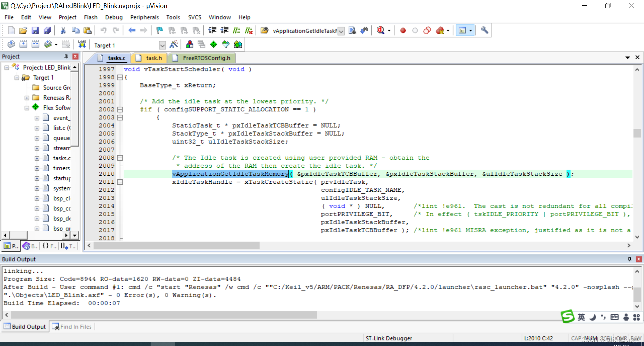Open the Pack Installer icon
Screen dimensions: 644x346
point(238,44)
